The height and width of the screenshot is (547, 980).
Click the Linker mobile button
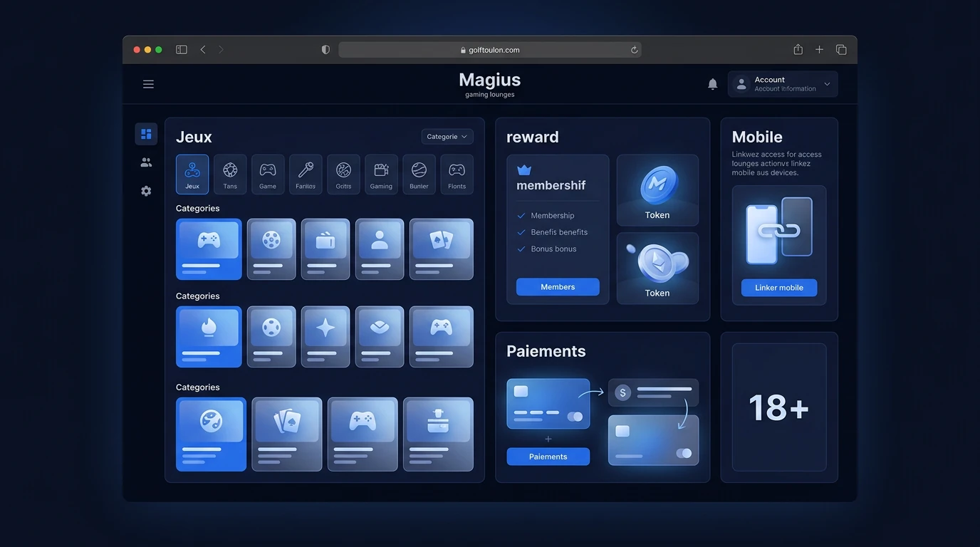[779, 288]
